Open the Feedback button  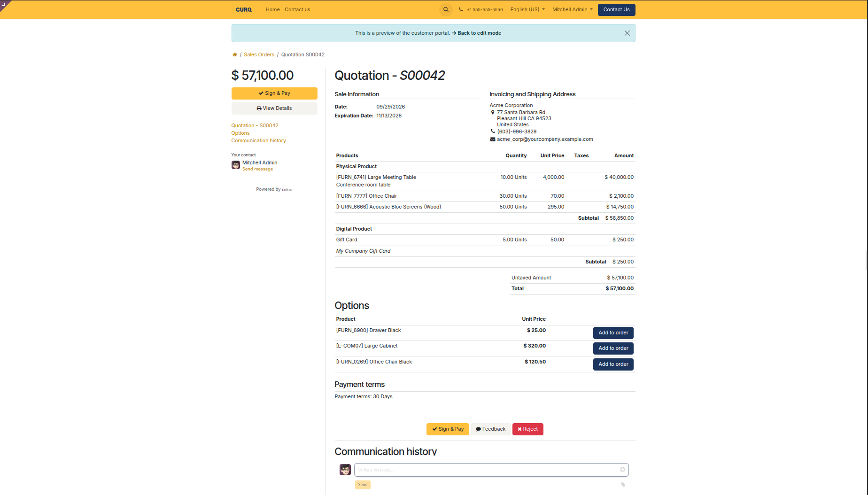[x=490, y=429]
